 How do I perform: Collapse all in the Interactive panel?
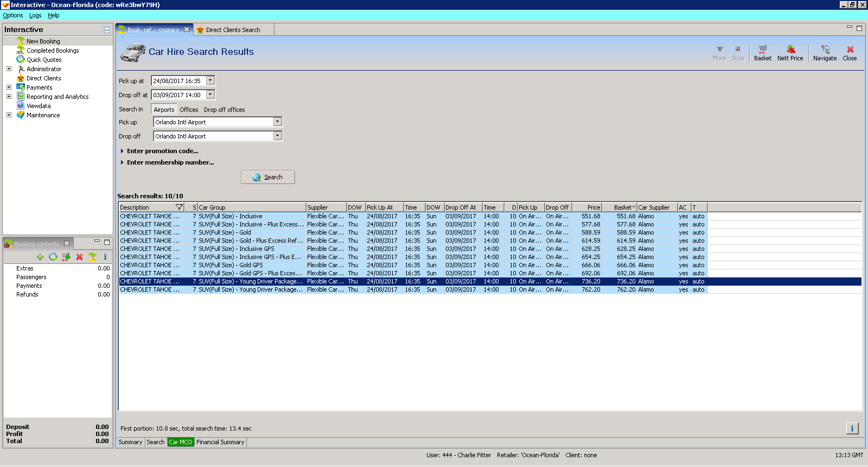[107, 30]
